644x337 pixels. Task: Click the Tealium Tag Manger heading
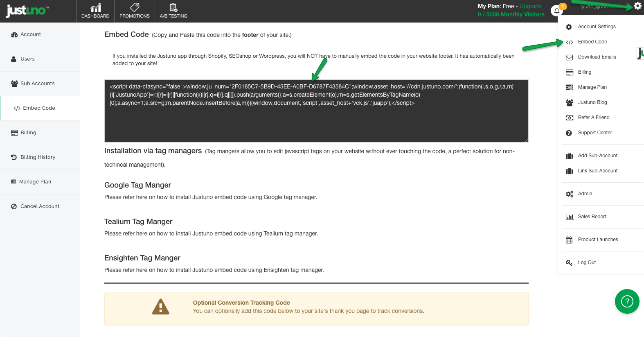138,222
